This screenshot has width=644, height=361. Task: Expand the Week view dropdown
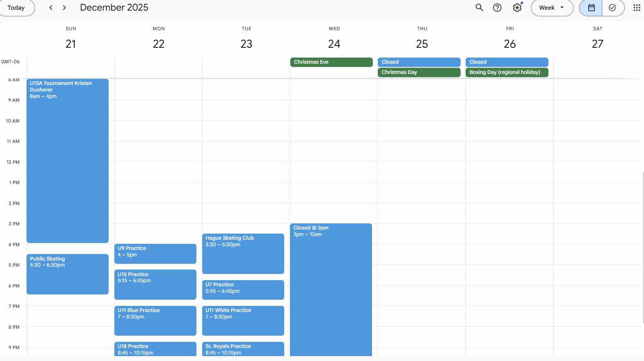[x=552, y=8]
